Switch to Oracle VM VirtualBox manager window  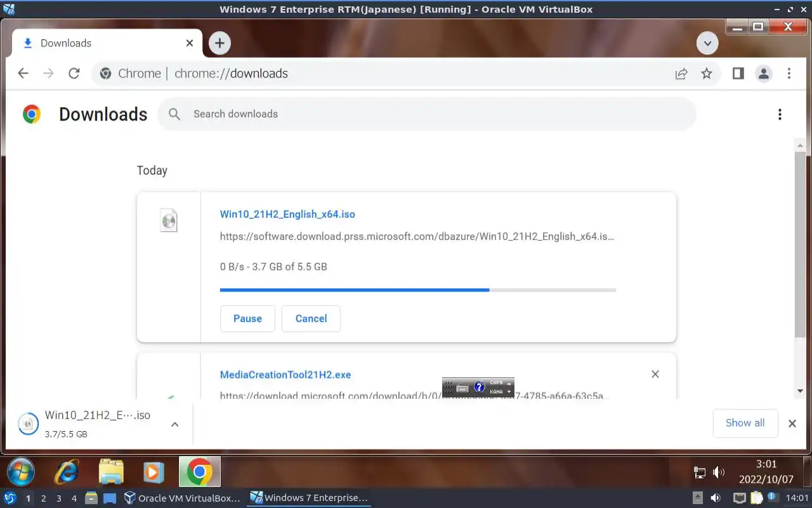click(x=183, y=498)
